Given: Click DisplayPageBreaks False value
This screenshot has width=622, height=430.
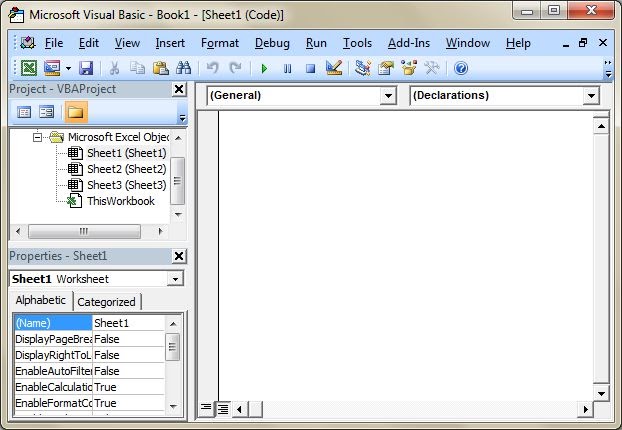Looking at the screenshot, I should (x=128, y=339).
